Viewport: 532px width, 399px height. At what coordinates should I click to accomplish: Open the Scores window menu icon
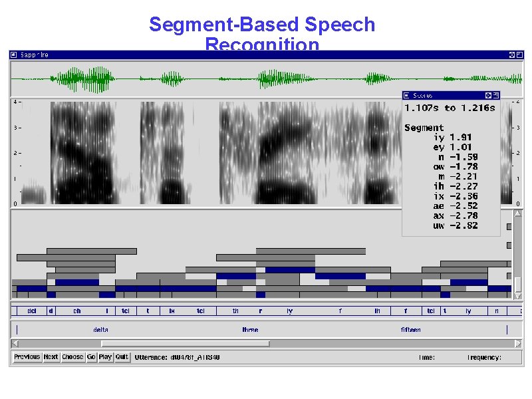point(406,96)
